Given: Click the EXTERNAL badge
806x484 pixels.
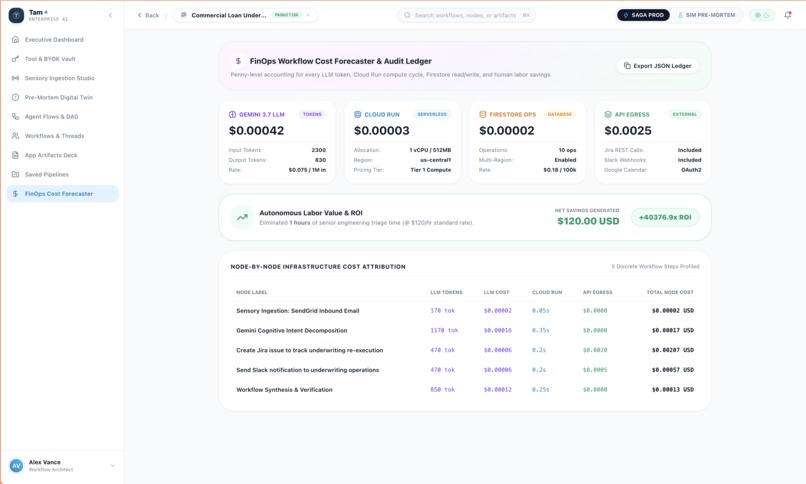Looking at the screenshot, I should (685, 115).
